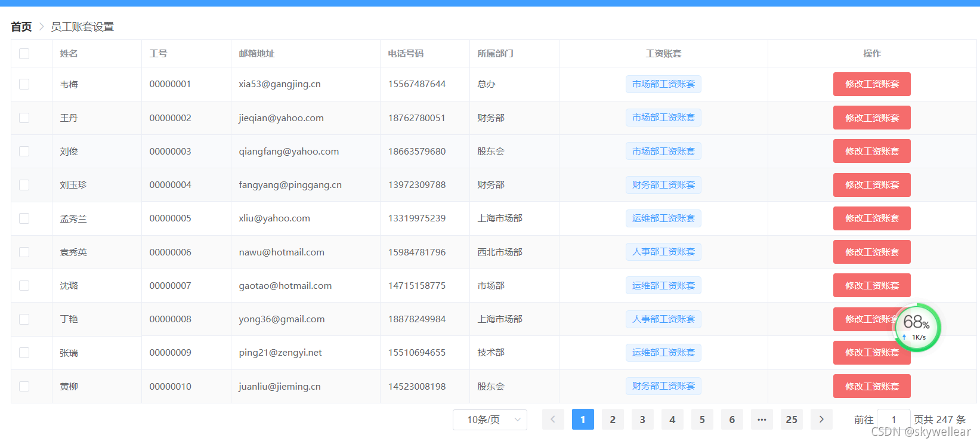The height and width of the screenshot is (444, 980).
Task: Jump forward with the ellipsis pager
Action: tap(762, 420)
